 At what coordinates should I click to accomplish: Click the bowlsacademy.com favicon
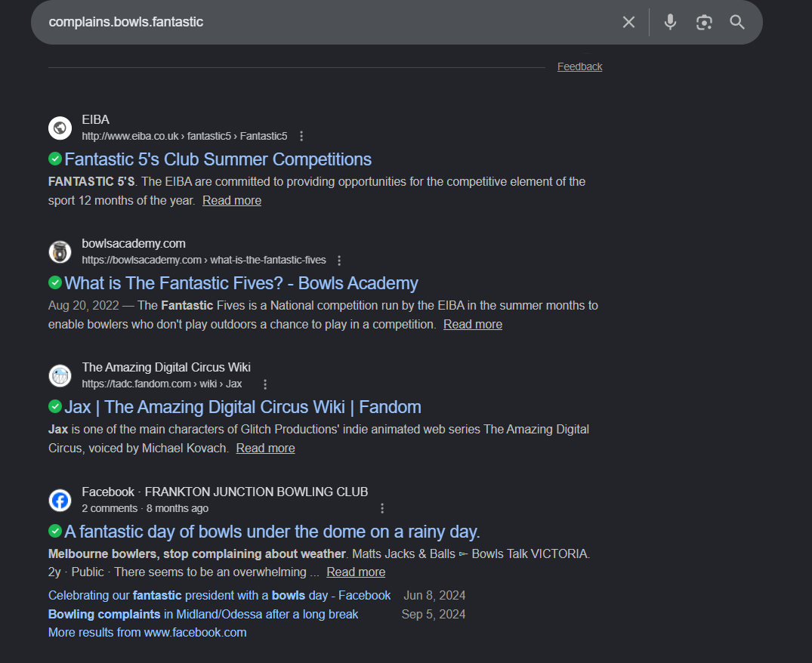pos(60,252)
